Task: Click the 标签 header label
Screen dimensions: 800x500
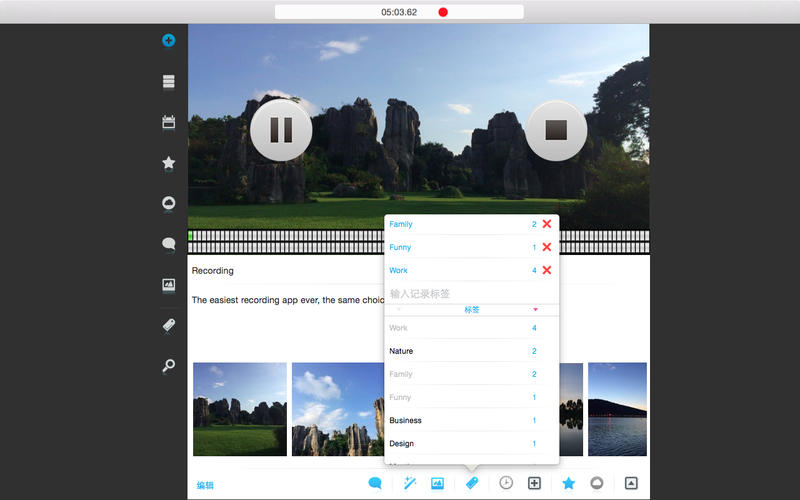Action: coord(471,310)
